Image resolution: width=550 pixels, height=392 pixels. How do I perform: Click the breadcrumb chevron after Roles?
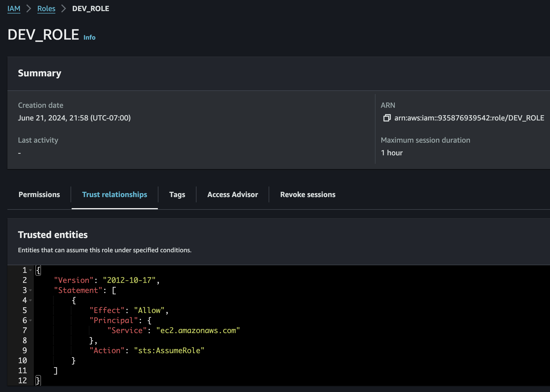(x=63, y=8)
